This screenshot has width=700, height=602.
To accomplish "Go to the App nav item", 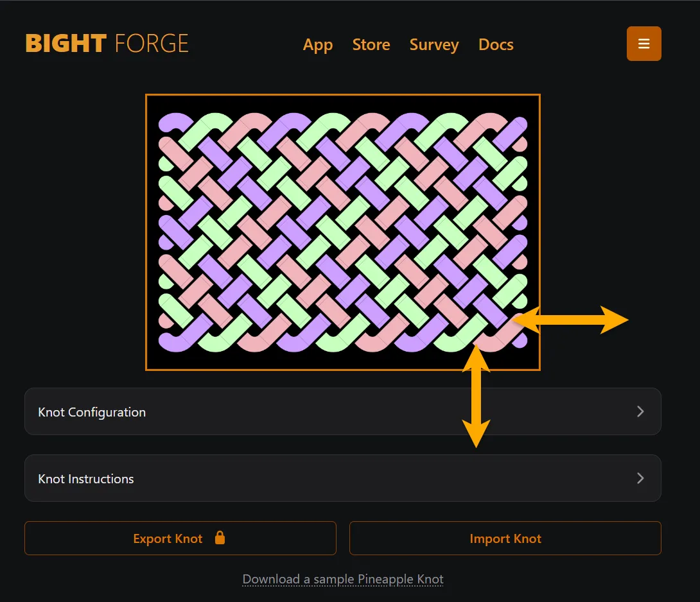I will pos(318,45).
